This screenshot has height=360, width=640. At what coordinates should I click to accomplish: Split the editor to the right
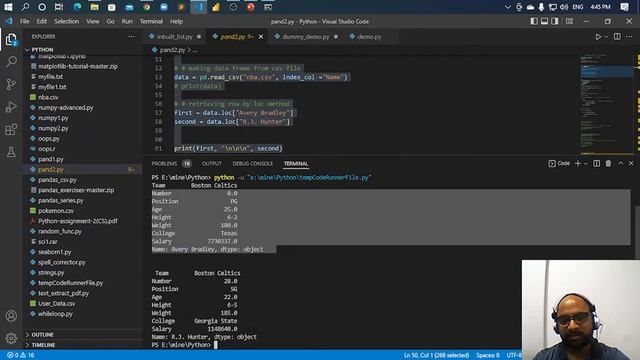(617, 37)
